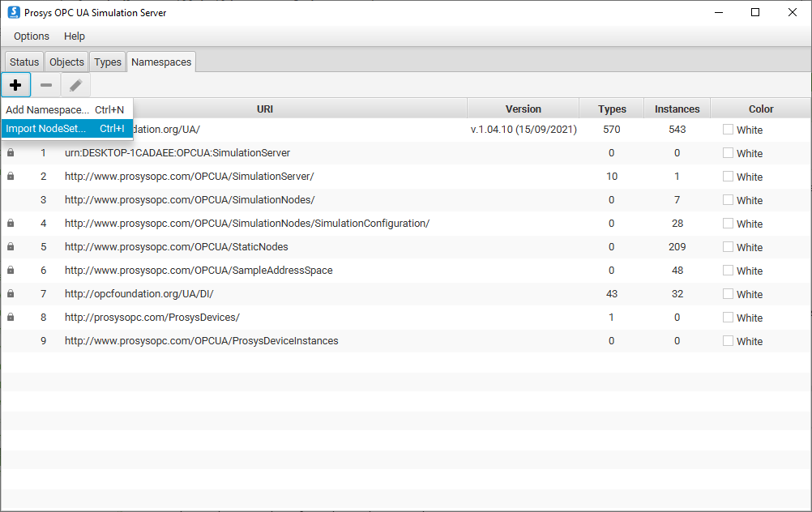Click lock icon on DI namespace row 7

point(11,293)
